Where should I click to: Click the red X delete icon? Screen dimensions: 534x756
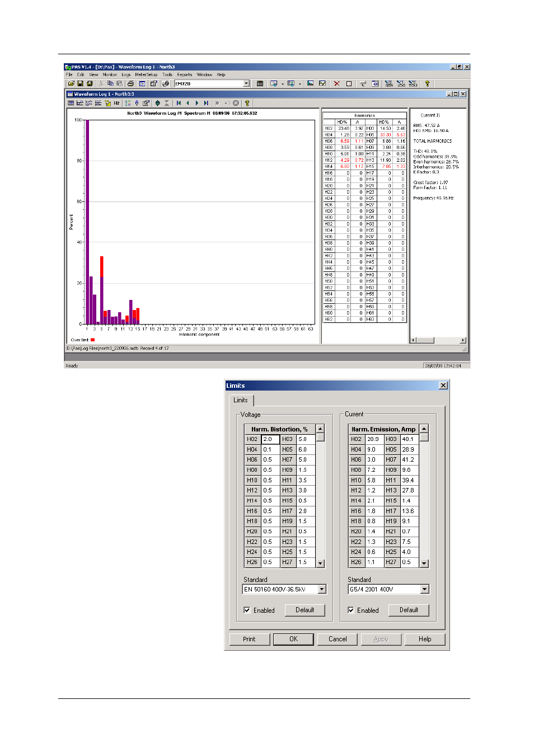coord(337,83)
